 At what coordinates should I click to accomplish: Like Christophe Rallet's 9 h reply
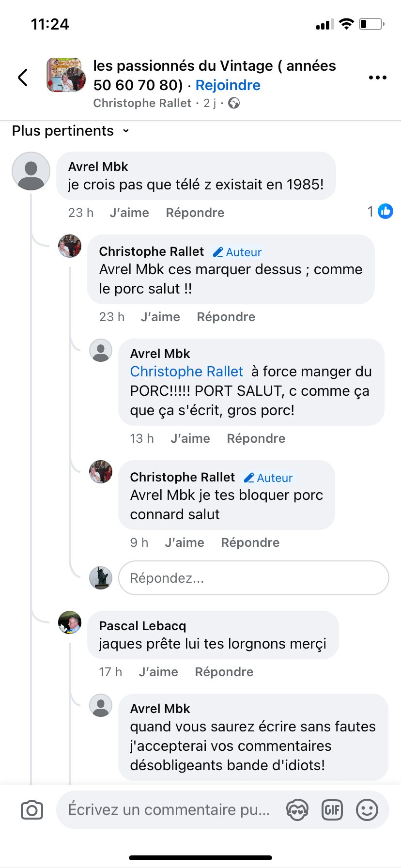(x=185, y=542)
